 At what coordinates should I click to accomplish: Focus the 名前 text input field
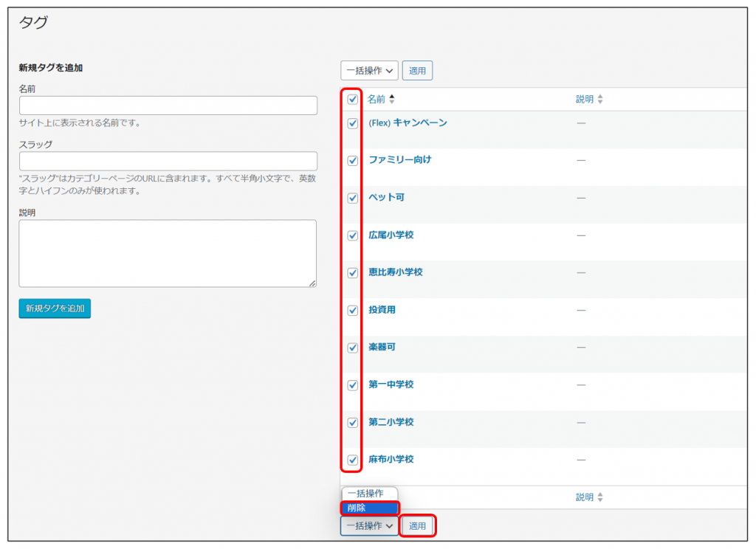pyautogui.click(x=168, y=106)
